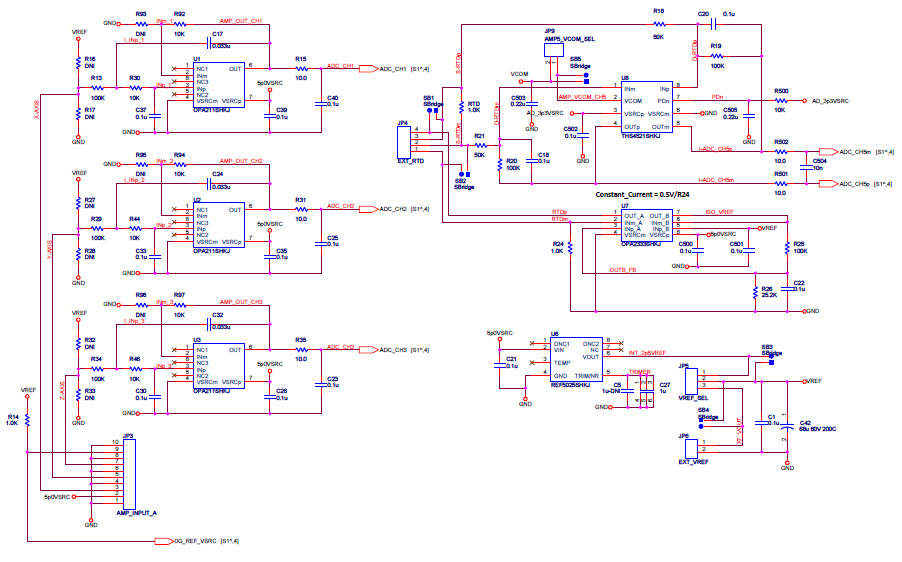
Task: Click the ADC_CH1 off-page connector
Action: tap(359, 69)
